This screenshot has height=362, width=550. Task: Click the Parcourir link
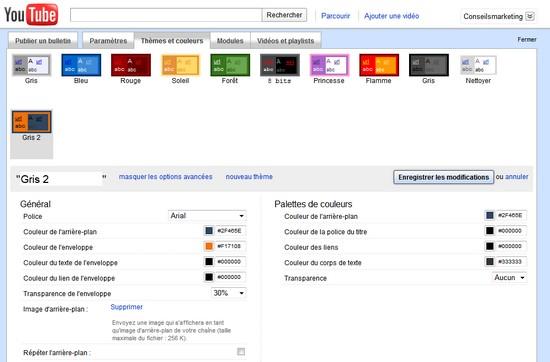click(336, 16)
